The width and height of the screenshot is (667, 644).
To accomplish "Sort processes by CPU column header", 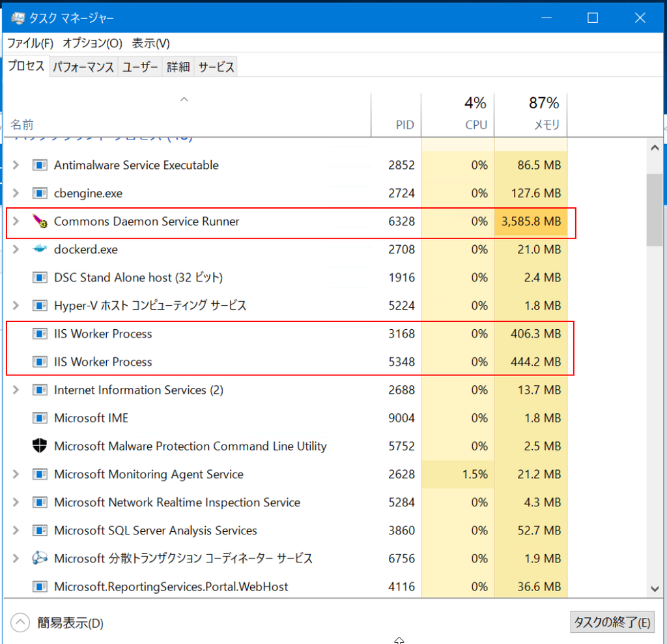I will (x=458, y=115).
